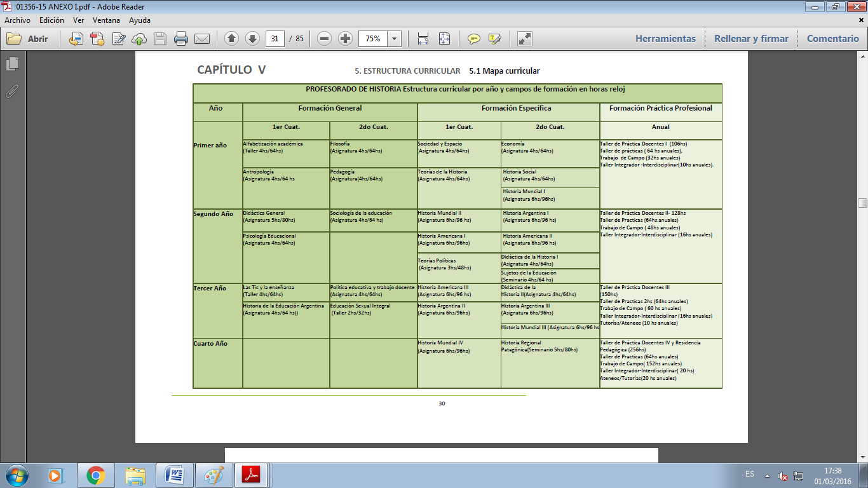The image size is (868, 488).
Task: Click the Windows Start button
Action: pyautogui.click(x=17, y=475)
